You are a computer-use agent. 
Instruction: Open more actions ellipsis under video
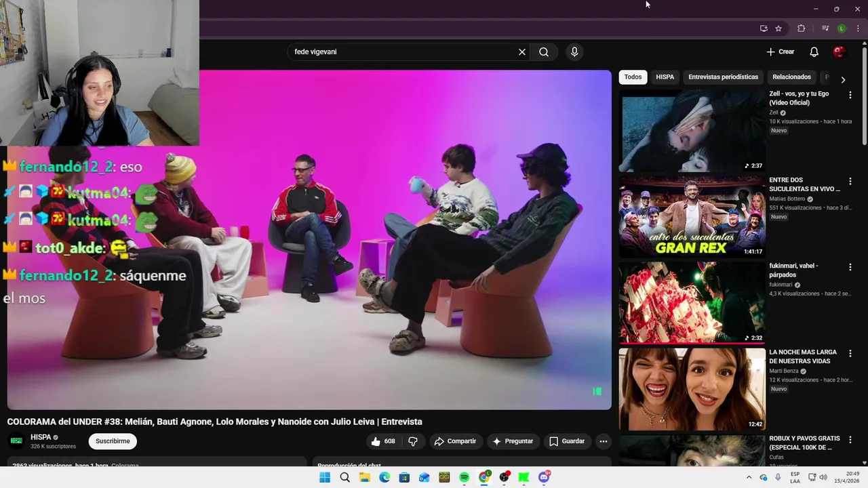(x=603, y=441)
